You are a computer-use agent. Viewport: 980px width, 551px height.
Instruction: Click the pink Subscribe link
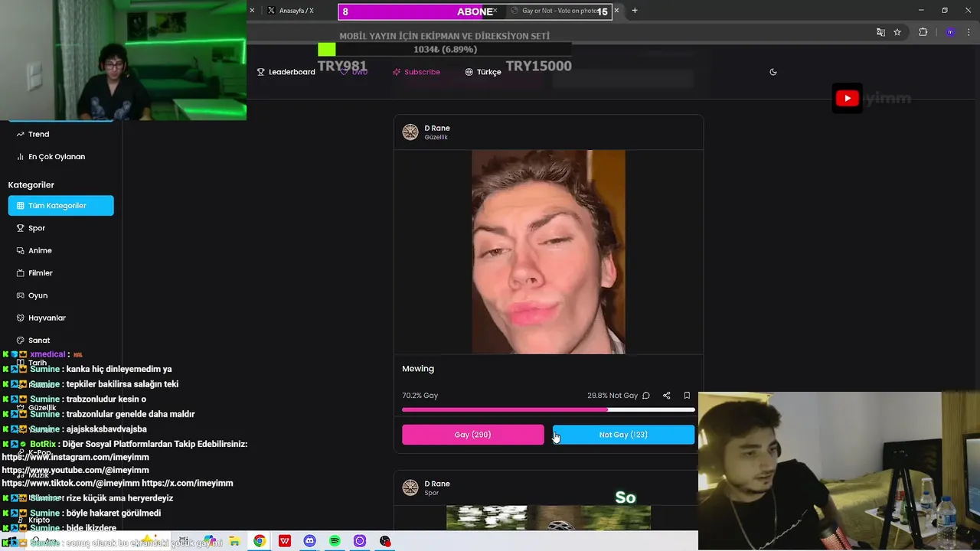(416, 72)
